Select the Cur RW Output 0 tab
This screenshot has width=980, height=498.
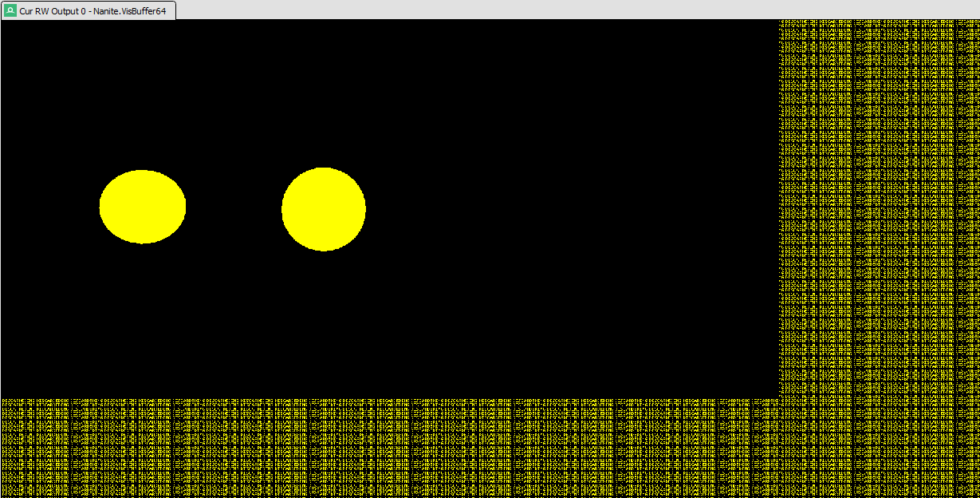[x=88, y=10]
